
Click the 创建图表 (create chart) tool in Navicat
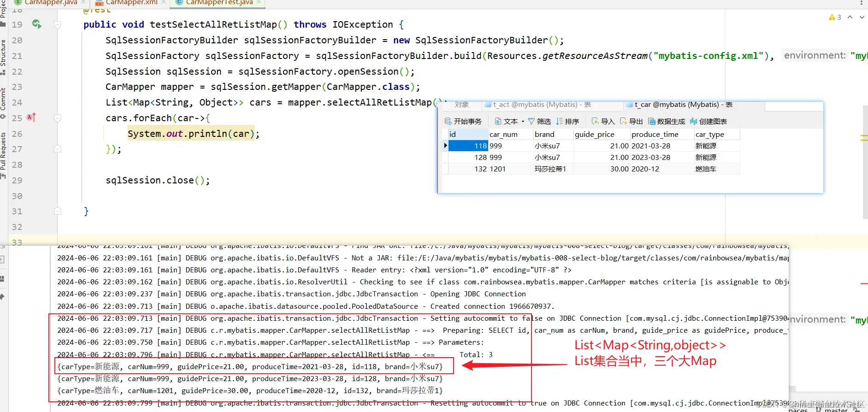coord(709,121)
